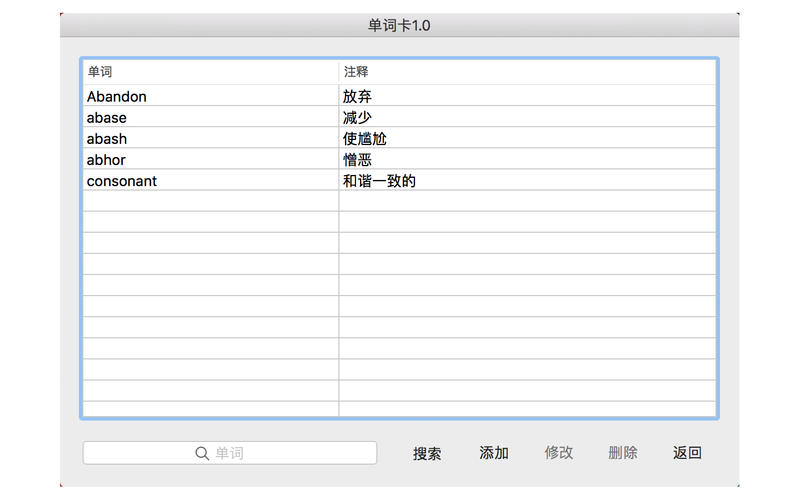The height and width of the screenshot is (500, 800).
Task: Click the 搜索 search button
Action: pyautogui.click(x=427, y=453)
